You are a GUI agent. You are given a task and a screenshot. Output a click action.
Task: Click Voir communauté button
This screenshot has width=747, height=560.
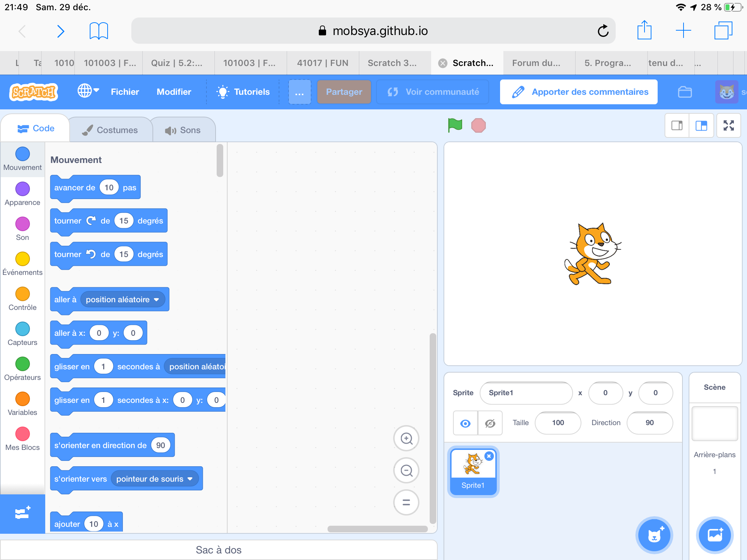pos(433,92)
